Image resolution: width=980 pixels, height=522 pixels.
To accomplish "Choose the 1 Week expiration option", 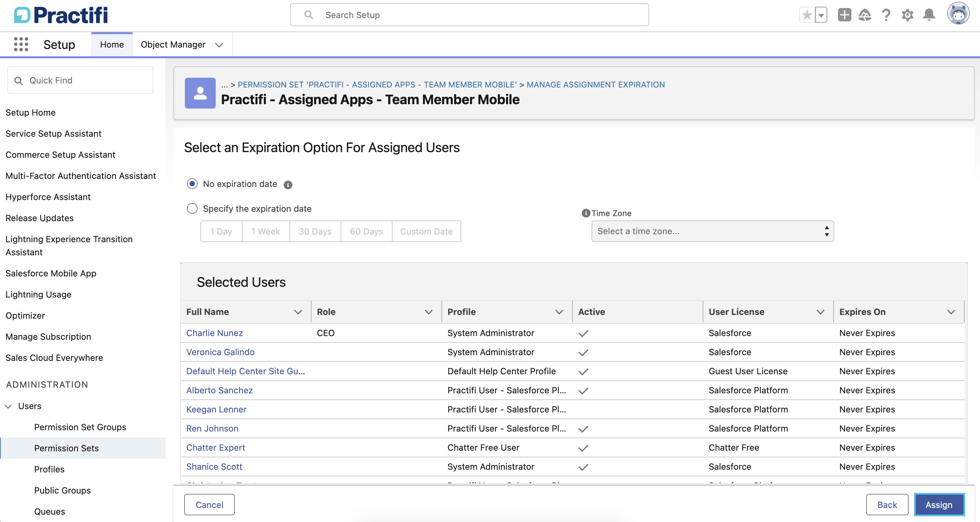I will coord(266,231).
